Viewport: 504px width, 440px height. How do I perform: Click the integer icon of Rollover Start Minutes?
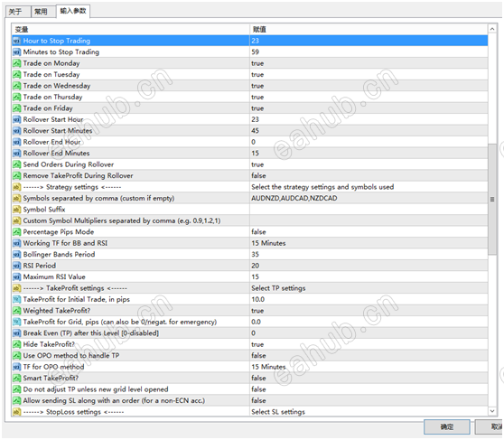tap(17, 131)
